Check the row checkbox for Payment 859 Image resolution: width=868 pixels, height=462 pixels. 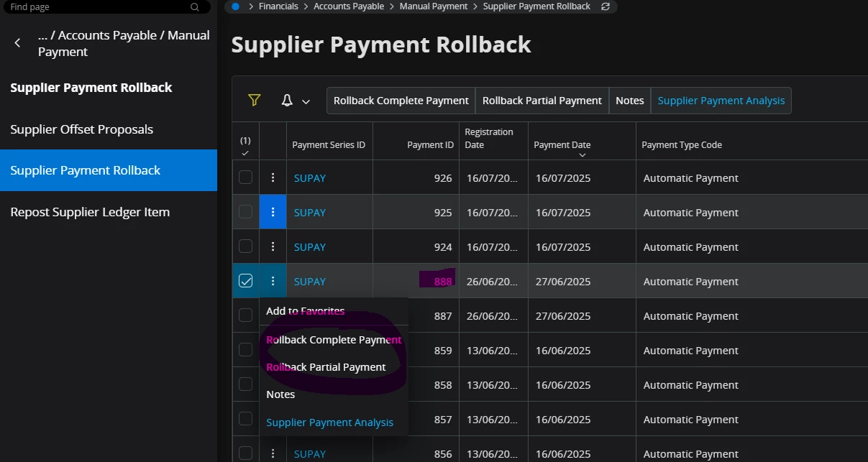coord(245,349)
